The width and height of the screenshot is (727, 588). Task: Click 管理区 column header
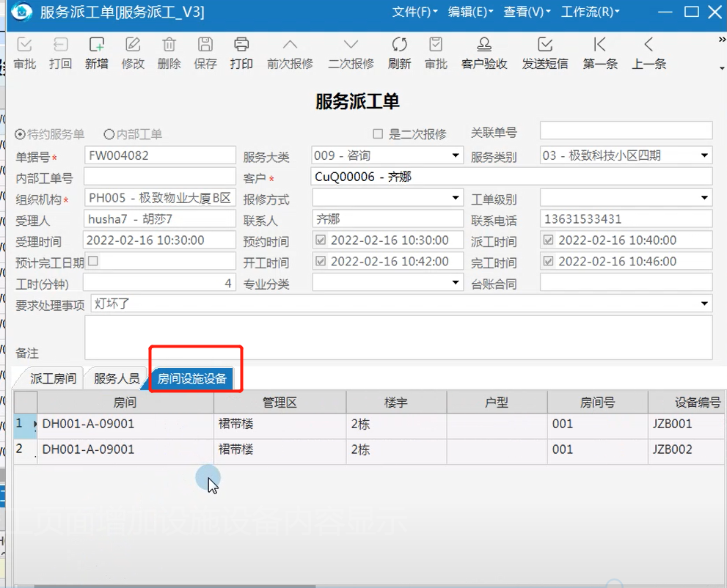click(x=280, y=403)
